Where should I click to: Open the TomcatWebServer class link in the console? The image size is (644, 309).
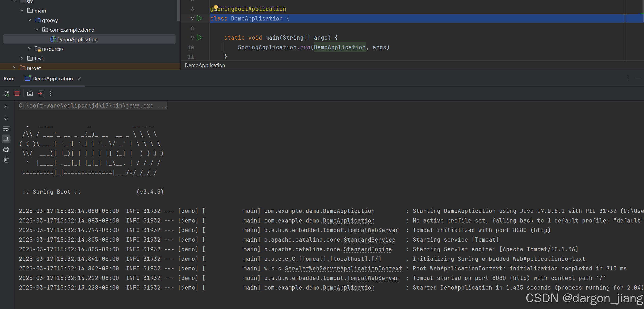(x=373, y=230)
